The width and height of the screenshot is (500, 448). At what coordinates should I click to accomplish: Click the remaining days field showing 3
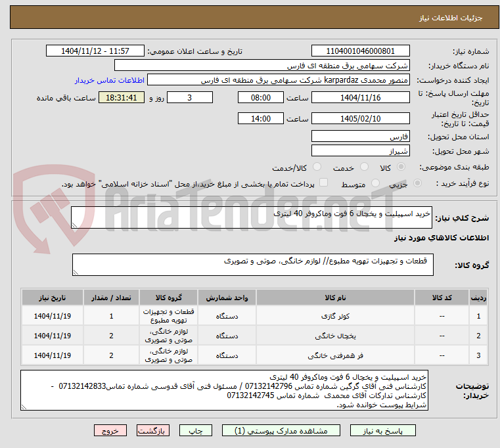190,97
